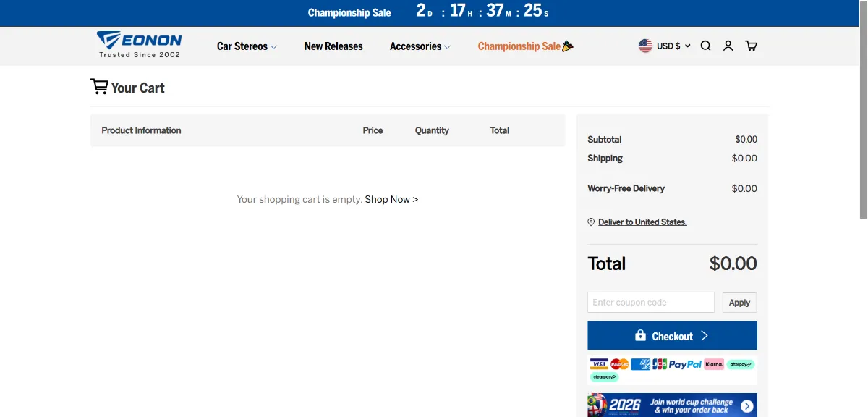This screenshot has height=417, width=868.
Task: Click the American Express payment icon
Action: click(x=640, y=364)
